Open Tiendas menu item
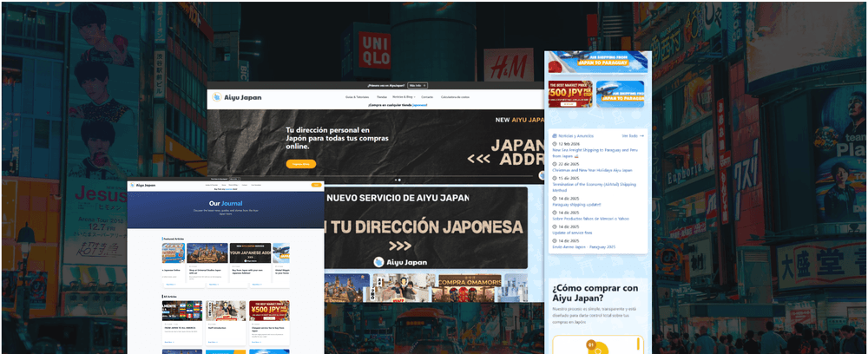 pos(382,97)
